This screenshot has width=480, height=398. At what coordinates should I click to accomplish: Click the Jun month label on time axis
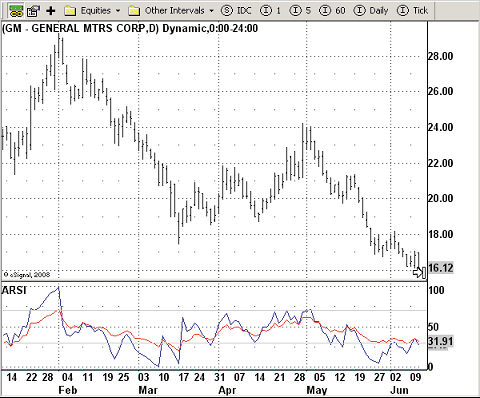(399, 390)
